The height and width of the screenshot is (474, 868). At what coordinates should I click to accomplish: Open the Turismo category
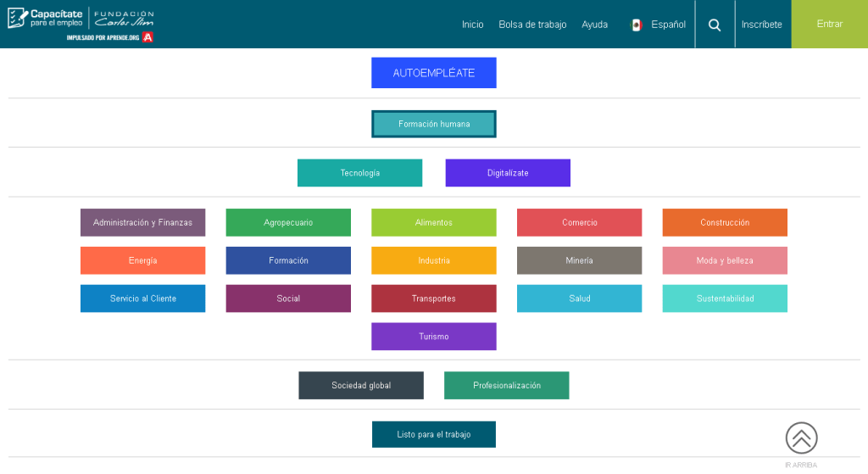tap(433, 337)
